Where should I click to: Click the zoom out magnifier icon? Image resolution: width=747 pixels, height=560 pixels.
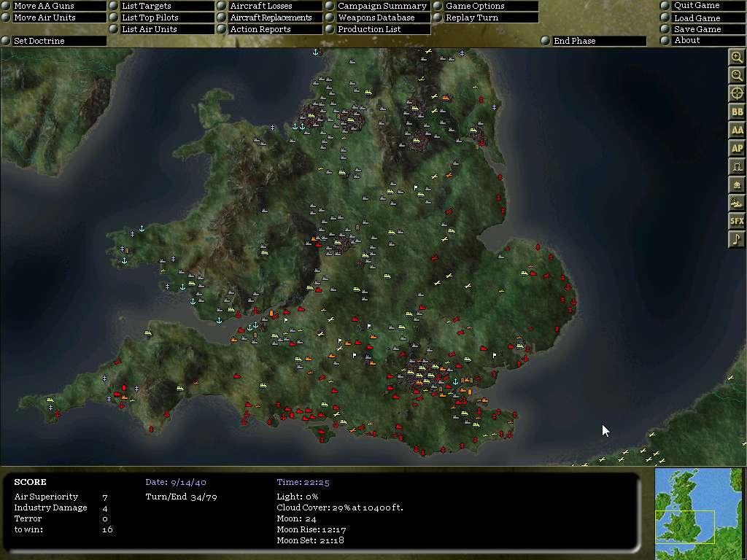coord(737,76)
